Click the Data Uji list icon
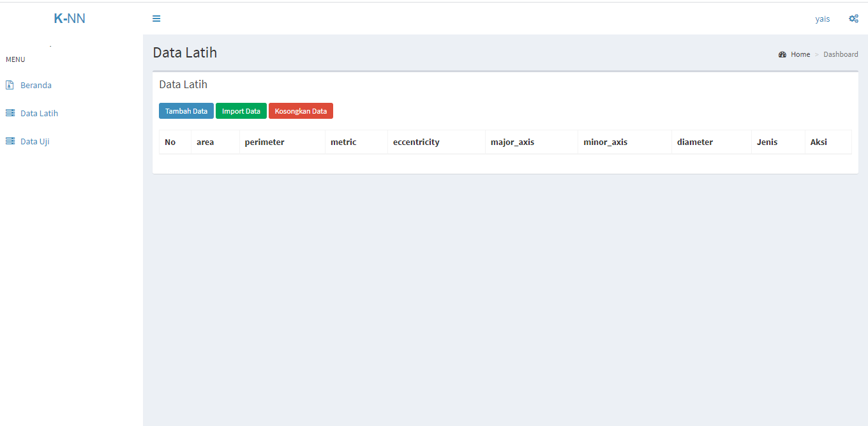This screenshot has height=426, width=868. coord(10,141)
